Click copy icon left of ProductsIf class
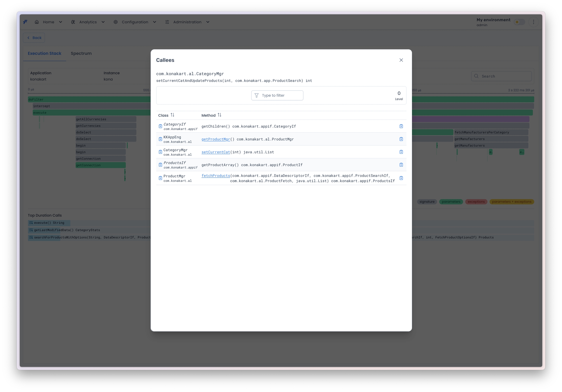The width and height of the screenshot is (562, 392). tap(160, 165)
